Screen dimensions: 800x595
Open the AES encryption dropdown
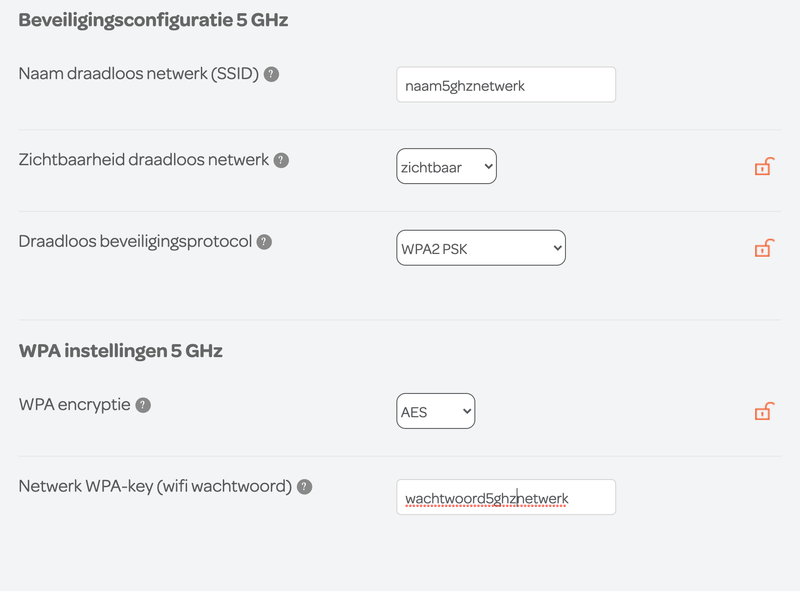pyautogui.click(x=436, y=411)
